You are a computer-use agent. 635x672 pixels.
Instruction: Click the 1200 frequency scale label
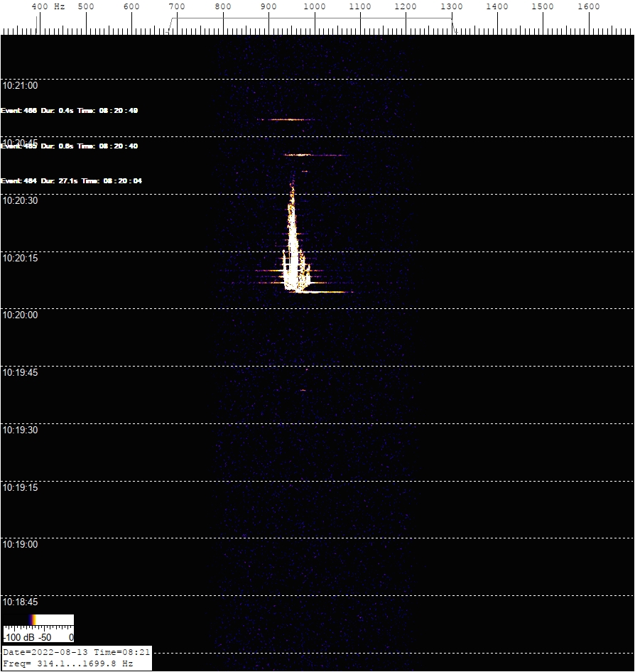[406, 6]
